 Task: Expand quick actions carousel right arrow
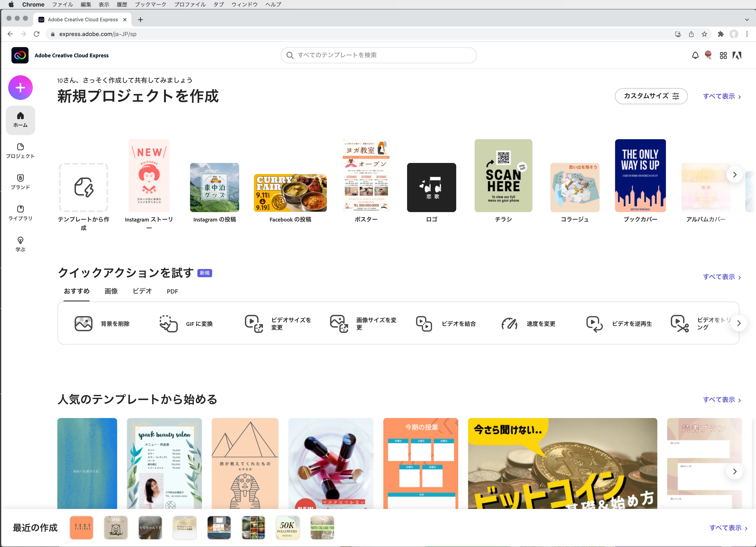(x=739, y=323)
